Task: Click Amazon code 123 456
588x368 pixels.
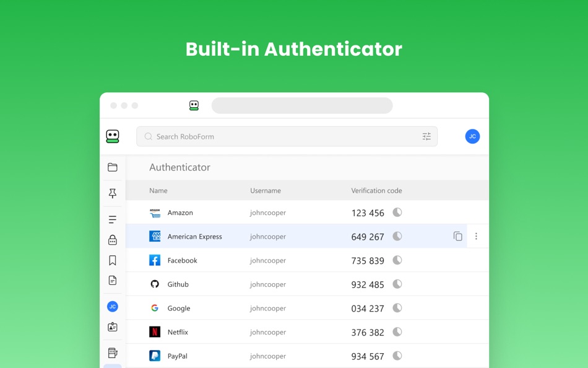Action: [368, 213]
